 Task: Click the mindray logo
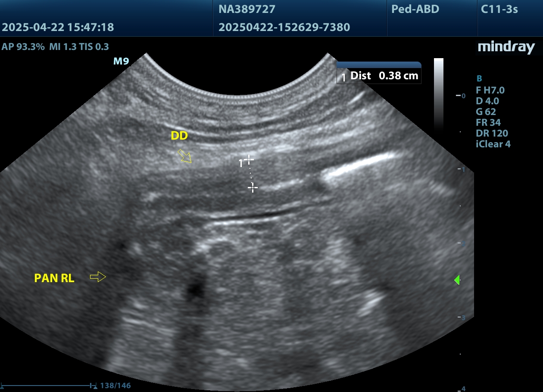[506, 47]
